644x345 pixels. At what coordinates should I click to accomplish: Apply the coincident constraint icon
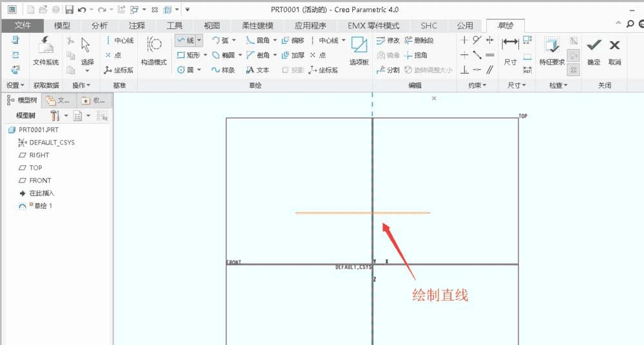click(477, 70)
